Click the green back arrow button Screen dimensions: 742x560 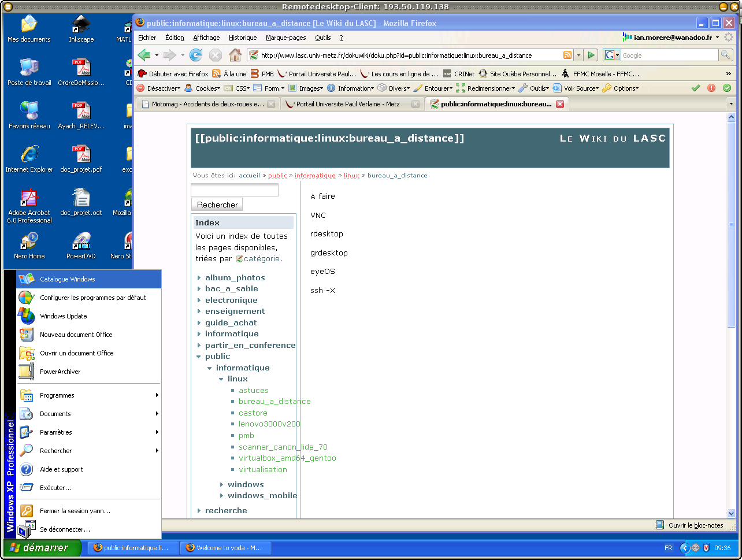[144, 55]
